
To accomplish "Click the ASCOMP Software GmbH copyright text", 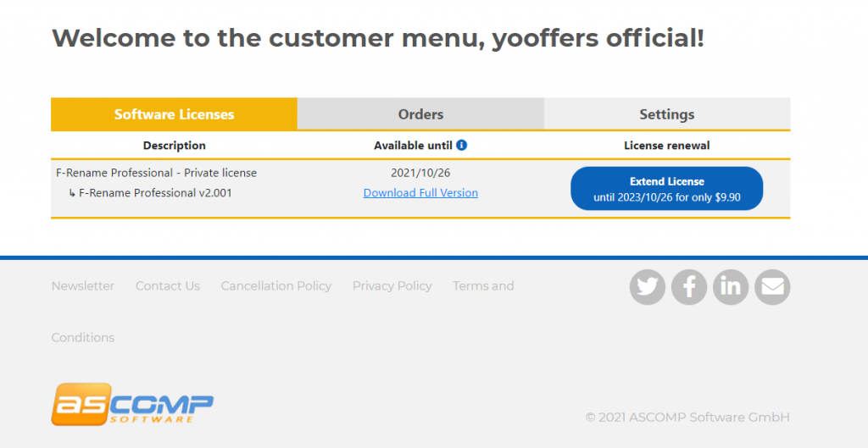I will tap(687, 417).
